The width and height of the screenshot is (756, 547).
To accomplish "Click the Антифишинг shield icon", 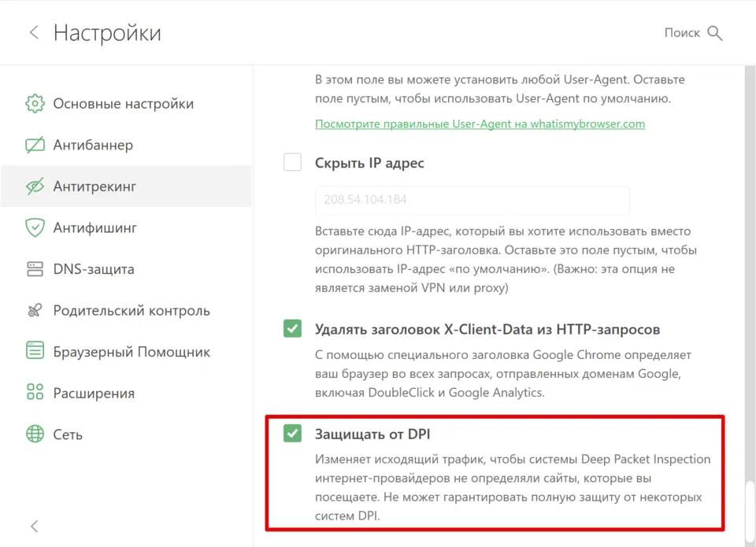I will tap(35, 228).
